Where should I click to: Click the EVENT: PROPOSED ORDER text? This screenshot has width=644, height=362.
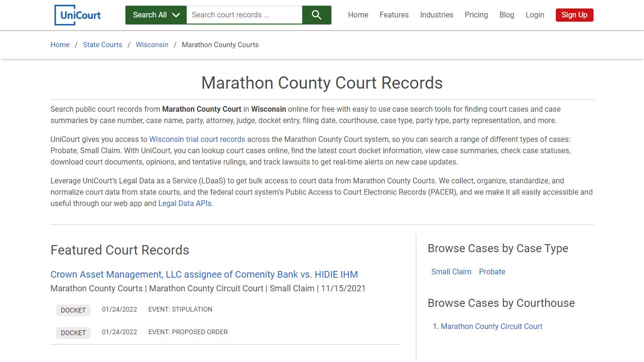click(188, 332)
